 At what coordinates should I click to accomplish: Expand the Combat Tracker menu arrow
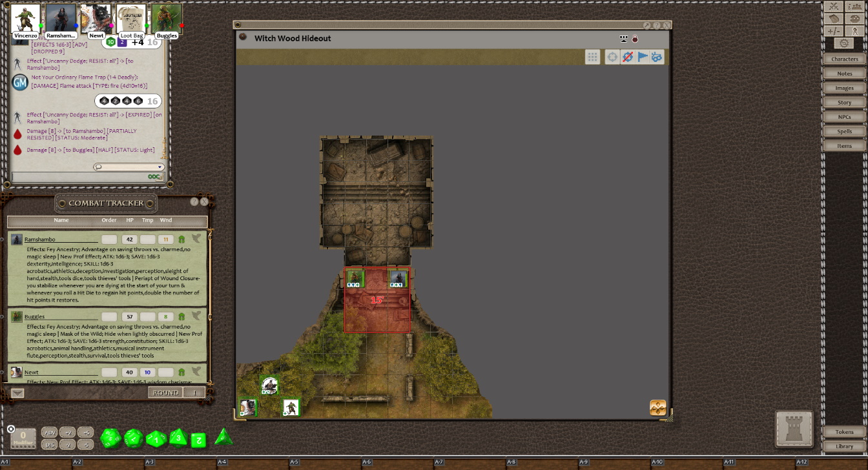[x=17, y=393]
